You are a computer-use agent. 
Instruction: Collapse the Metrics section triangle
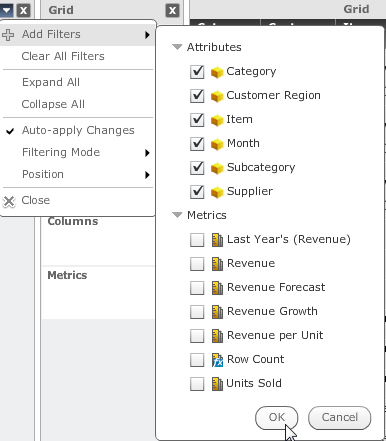[x=177, y=215]
